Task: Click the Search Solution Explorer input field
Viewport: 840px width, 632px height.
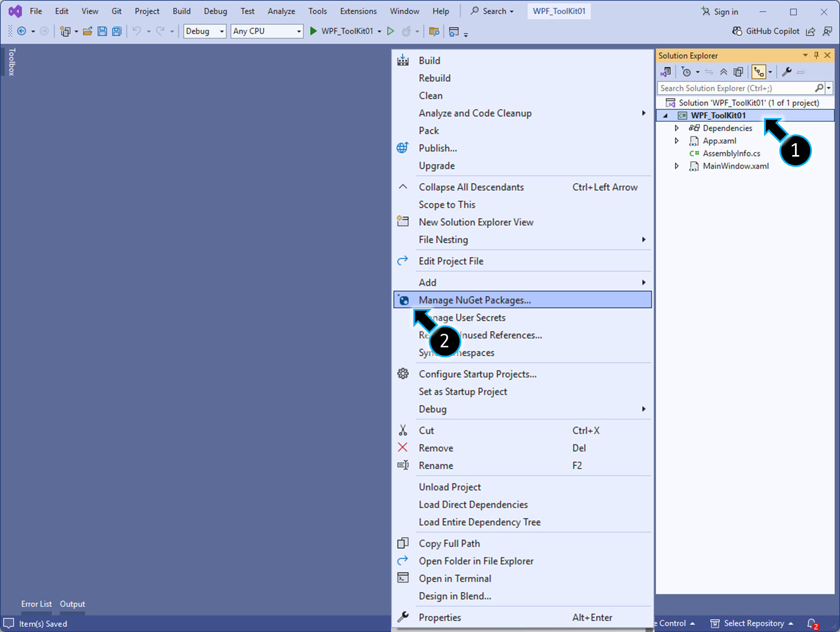Action: pyautogui.click(x=735, y=88)
